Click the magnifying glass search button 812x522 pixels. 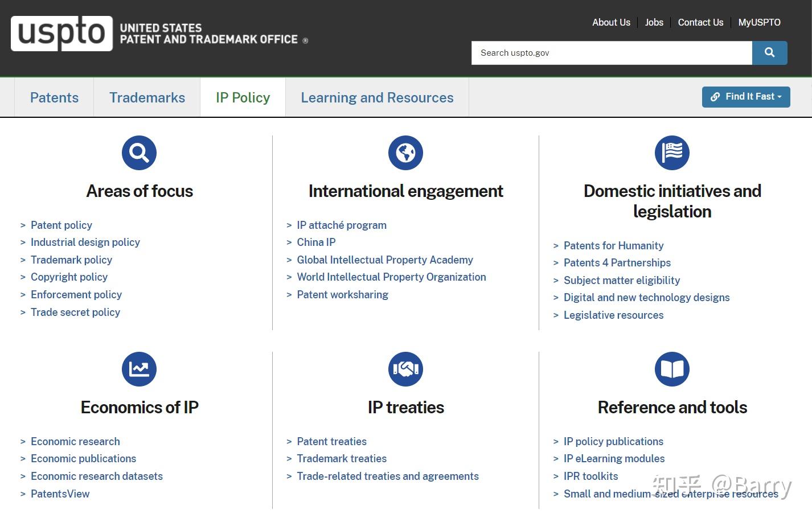(769, 53)
